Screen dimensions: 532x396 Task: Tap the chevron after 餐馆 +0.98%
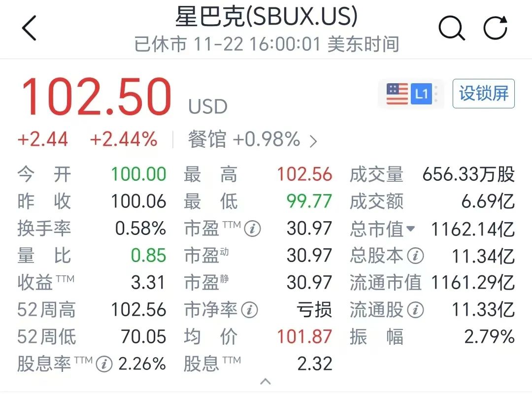[313, 141]
